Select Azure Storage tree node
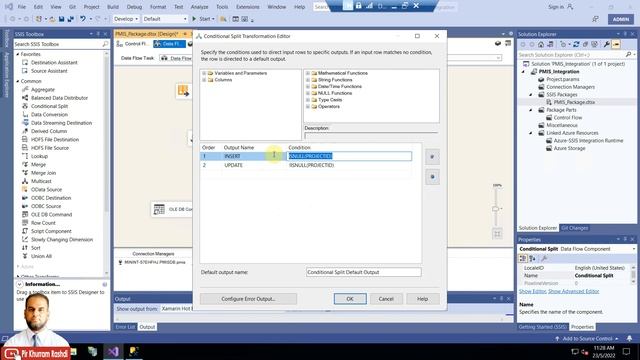The width and height of the screenshot is (640, 360). point(569,148)
